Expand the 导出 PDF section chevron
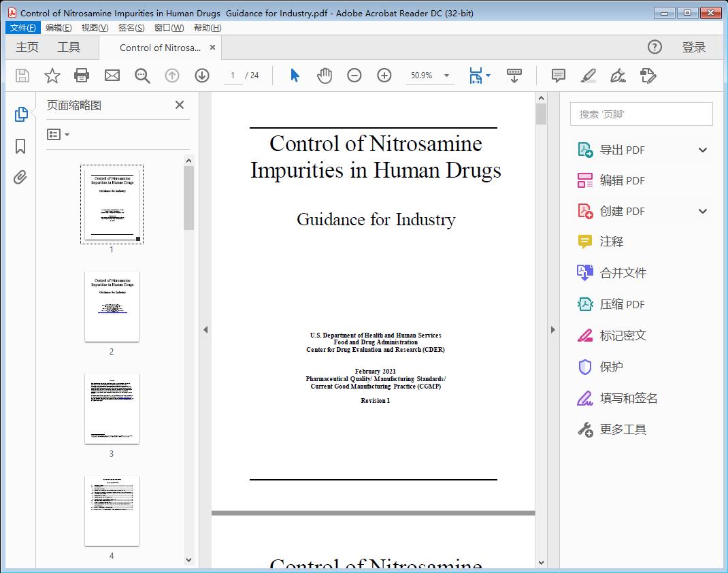The height and width of the screenshot is (573, 728). pos(703,150)
